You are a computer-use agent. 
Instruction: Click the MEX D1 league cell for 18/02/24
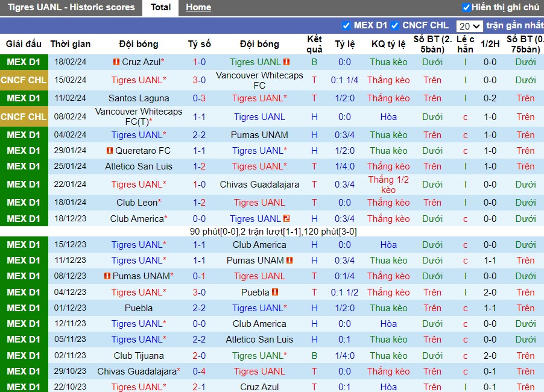(24, 62)
